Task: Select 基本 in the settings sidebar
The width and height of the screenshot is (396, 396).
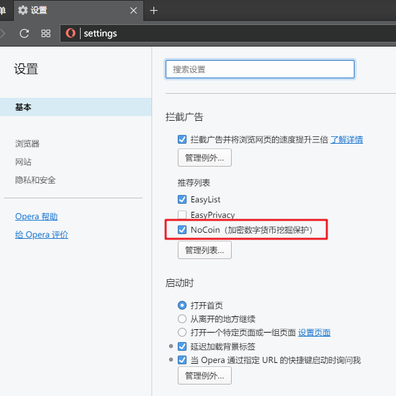Action: coord(76,107)
